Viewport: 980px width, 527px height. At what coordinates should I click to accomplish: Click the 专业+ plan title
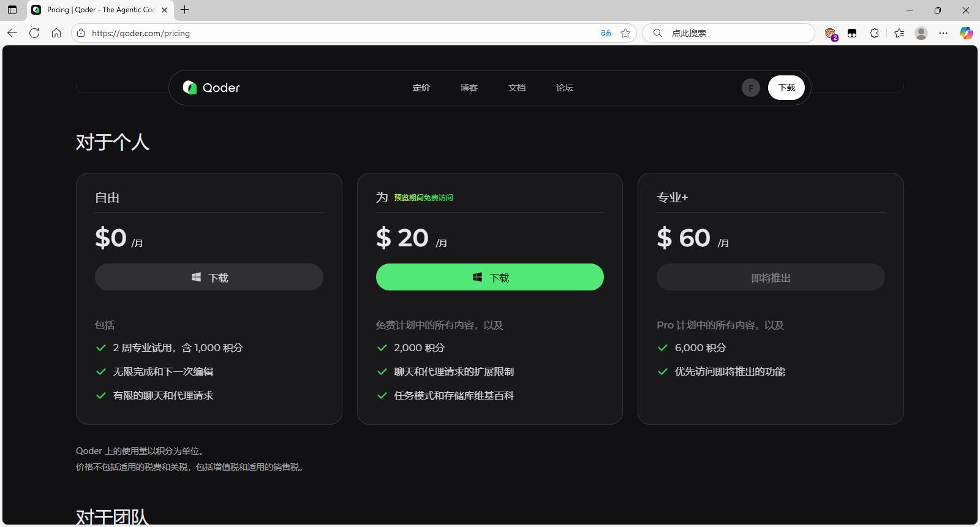click(x=673, y=197)
